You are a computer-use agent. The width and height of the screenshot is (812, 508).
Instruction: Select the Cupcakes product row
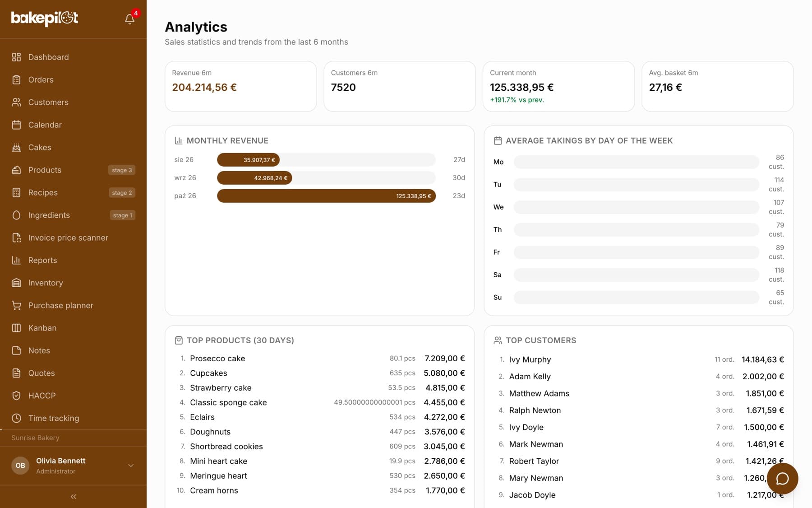320,373
